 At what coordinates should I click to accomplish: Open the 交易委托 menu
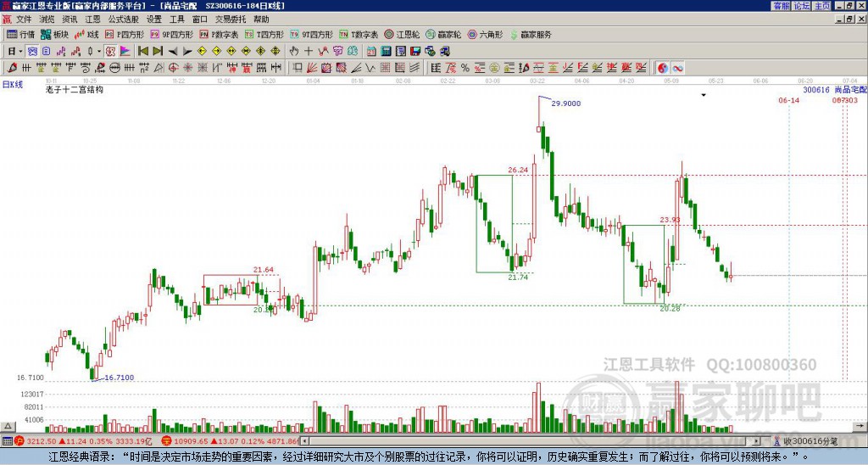(x=231, y=20)
